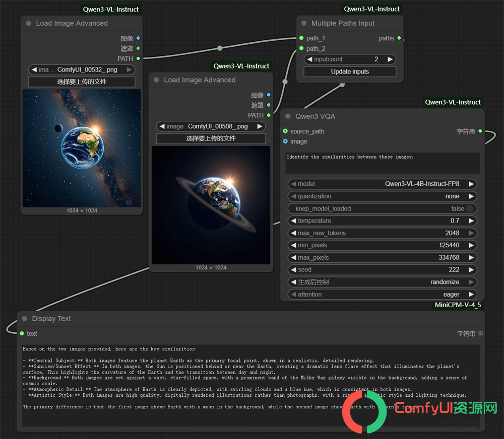The height and width of the screenshot is (439, 504).
Task: Click the text input socket on Display Text
Action: pyautogui.click(x=22, y=333)
